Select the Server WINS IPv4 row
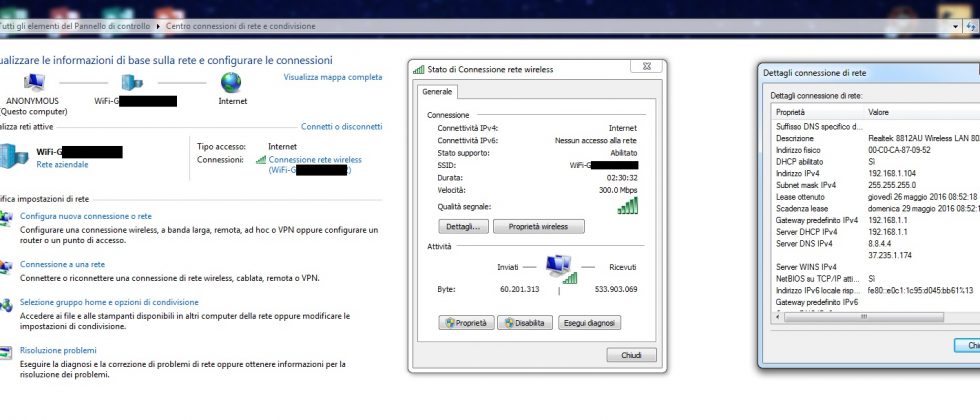 click(x=876, y=267)
